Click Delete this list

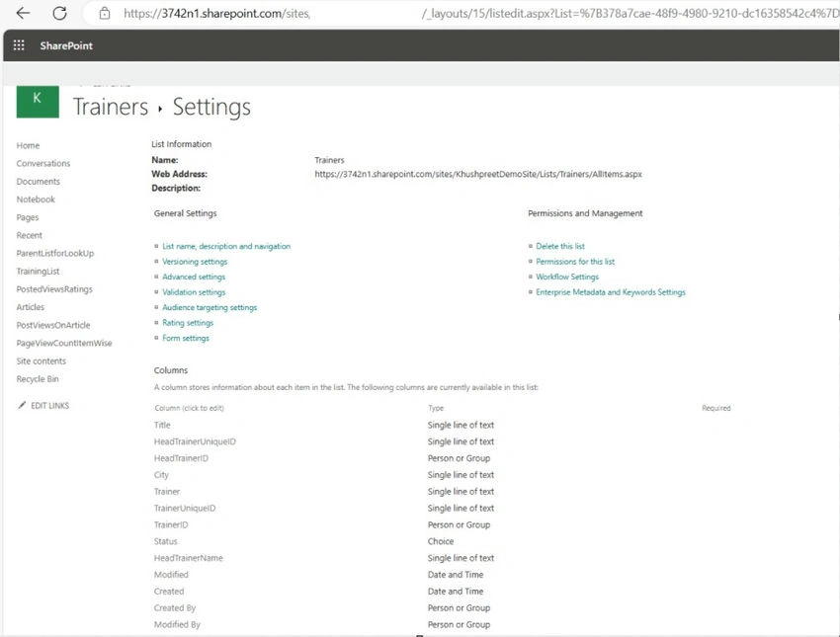(560, 246)
